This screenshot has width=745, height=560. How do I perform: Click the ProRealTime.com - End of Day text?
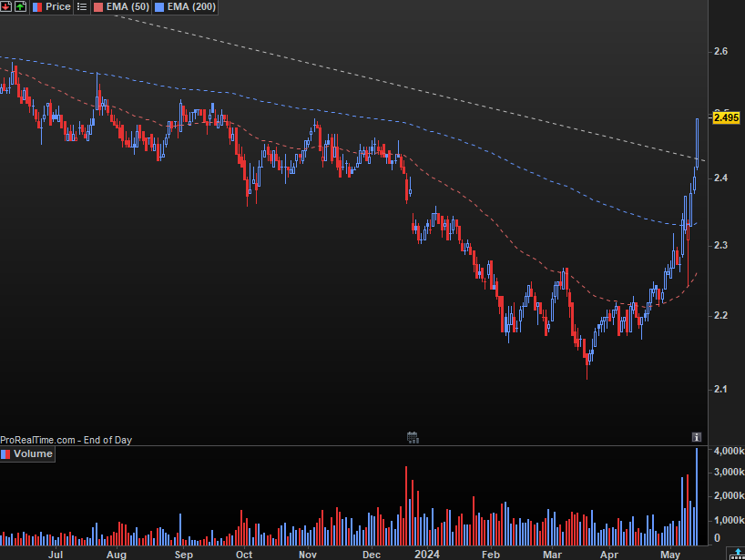66,440
